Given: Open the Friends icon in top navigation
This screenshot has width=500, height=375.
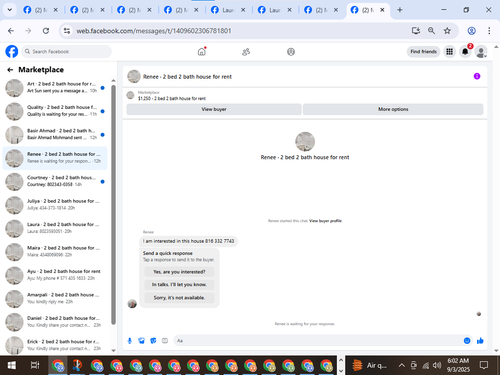Looking at the screenshot, I should point(246,52).
